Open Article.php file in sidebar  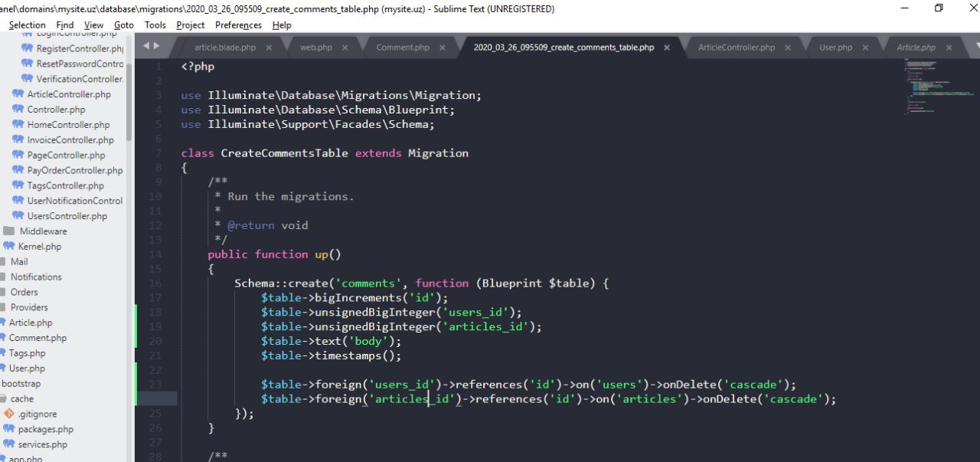pyautogui.click(x=31, y=323)
